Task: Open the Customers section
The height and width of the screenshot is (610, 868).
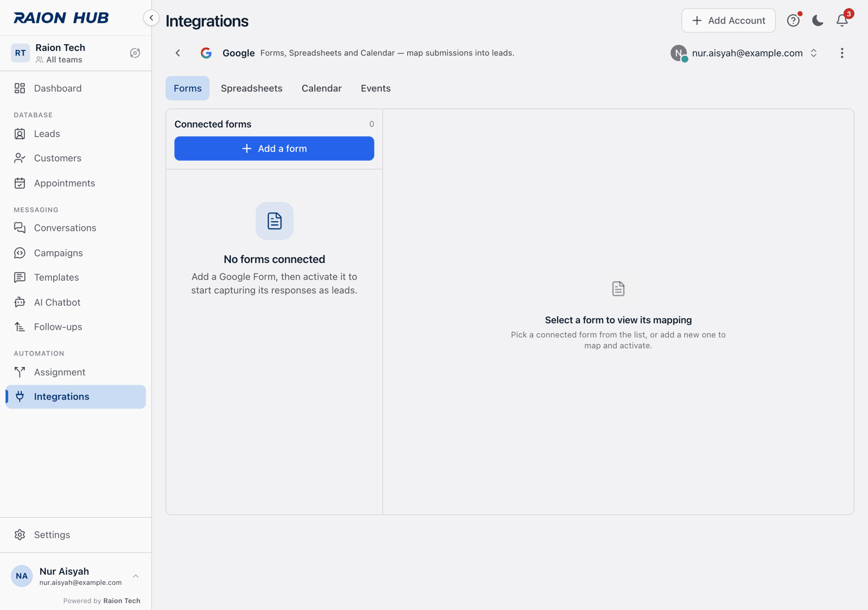Action: point(75,158)
